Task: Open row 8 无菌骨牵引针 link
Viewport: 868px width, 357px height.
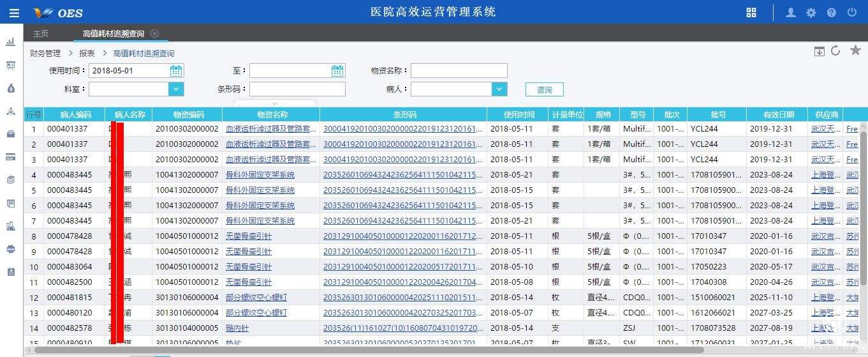Action: click(x=249, y=236)
